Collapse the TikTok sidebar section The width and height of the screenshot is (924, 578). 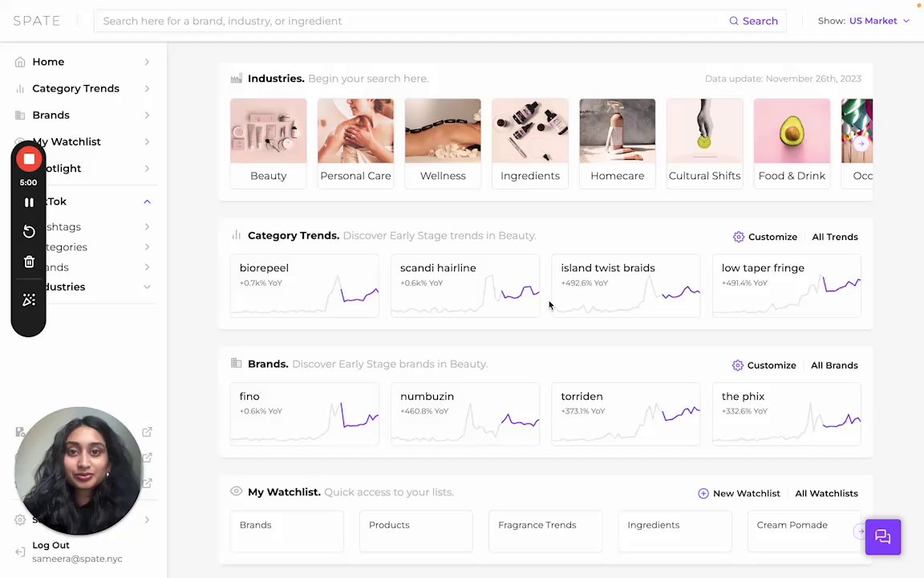coord(147,201)
